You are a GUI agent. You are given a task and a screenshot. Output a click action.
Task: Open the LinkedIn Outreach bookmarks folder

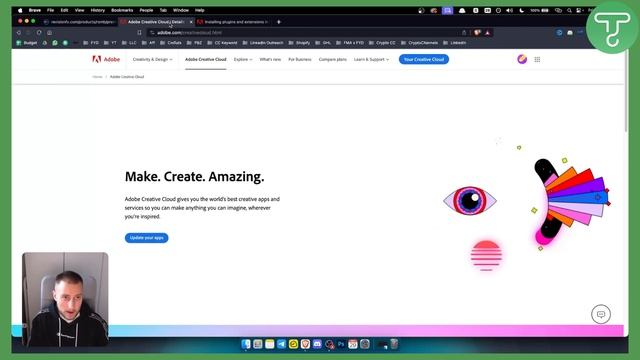pyautogui.click(x=263, y=43)
